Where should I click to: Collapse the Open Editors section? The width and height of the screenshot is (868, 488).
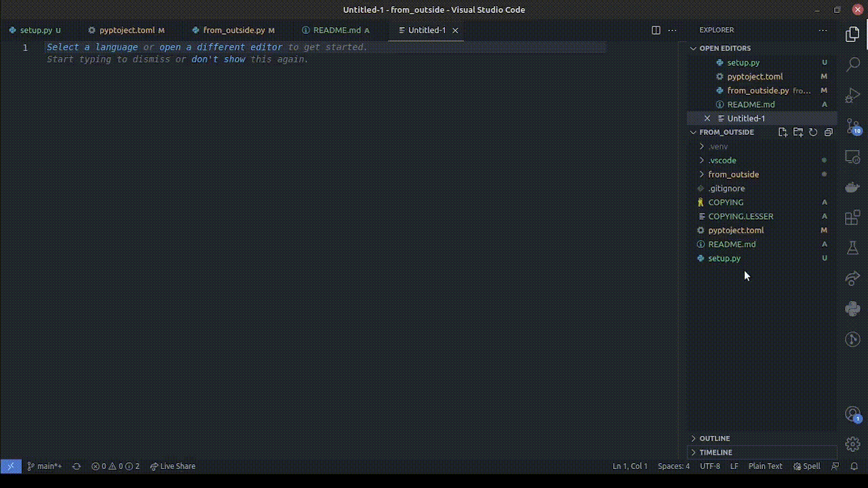coord(725,48)
